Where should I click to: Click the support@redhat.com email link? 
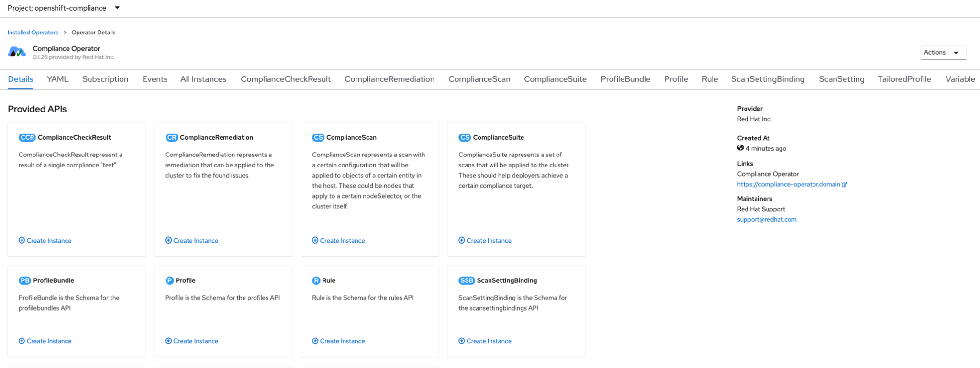click(x=767, y=219)
